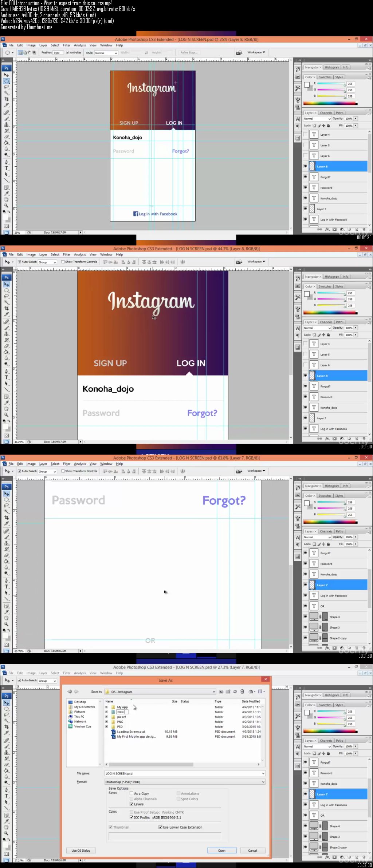
Task: Click R color slider in 25% frame
Action: tap(331, 84)
